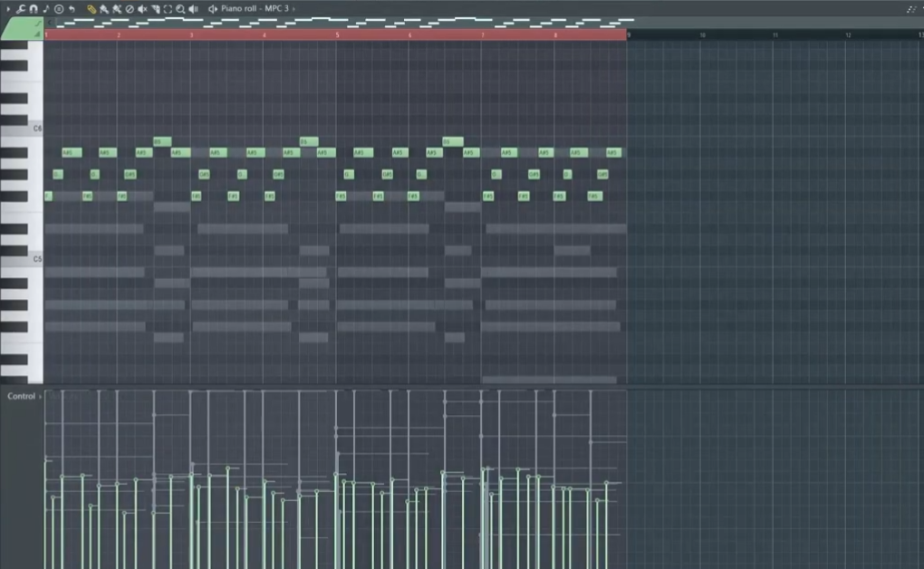Jump to bar 11 on the timeline
Viewport: 924px width, 569px height.
(775, 35)
